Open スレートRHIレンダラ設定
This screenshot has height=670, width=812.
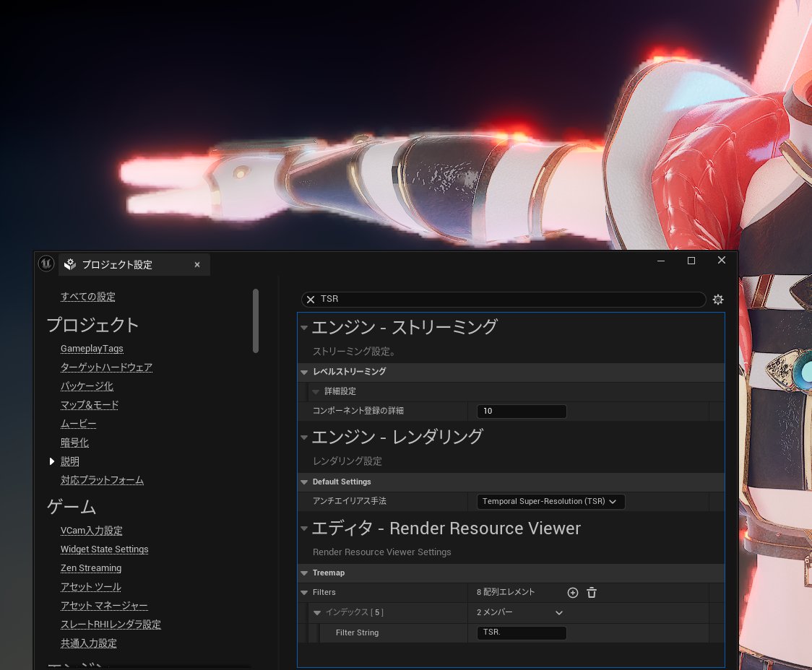pyautogui.click(x=111, y=625)
